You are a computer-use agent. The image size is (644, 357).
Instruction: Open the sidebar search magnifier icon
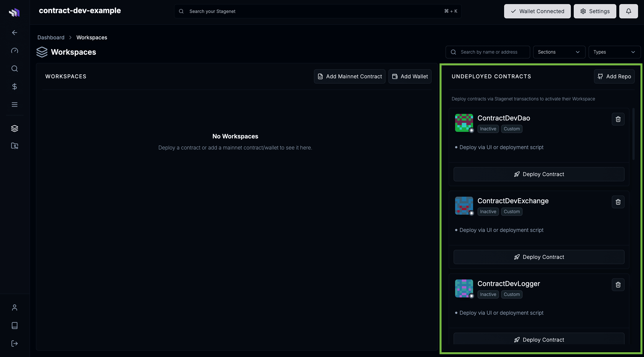click(x=14, y=69)
